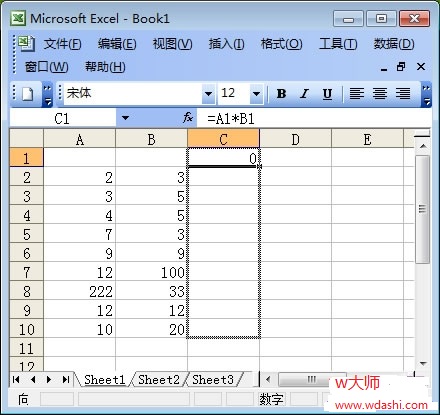The image size is (440, 415).
Task: Click the fx insert function icon
Action: point(188,118)
